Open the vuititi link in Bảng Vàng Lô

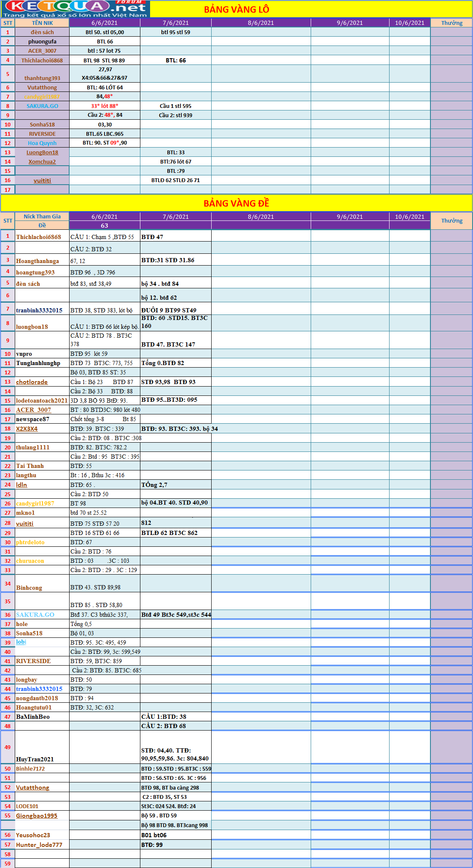tap(42, 180)
